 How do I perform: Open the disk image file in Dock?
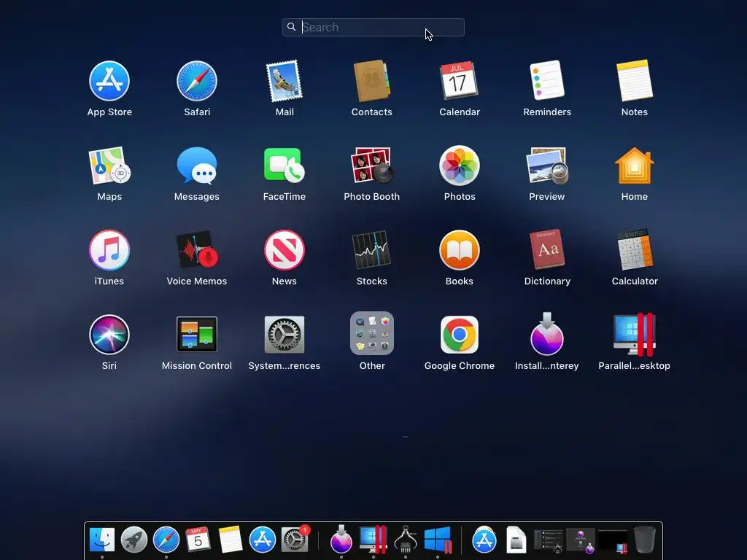tap(516, 540)
